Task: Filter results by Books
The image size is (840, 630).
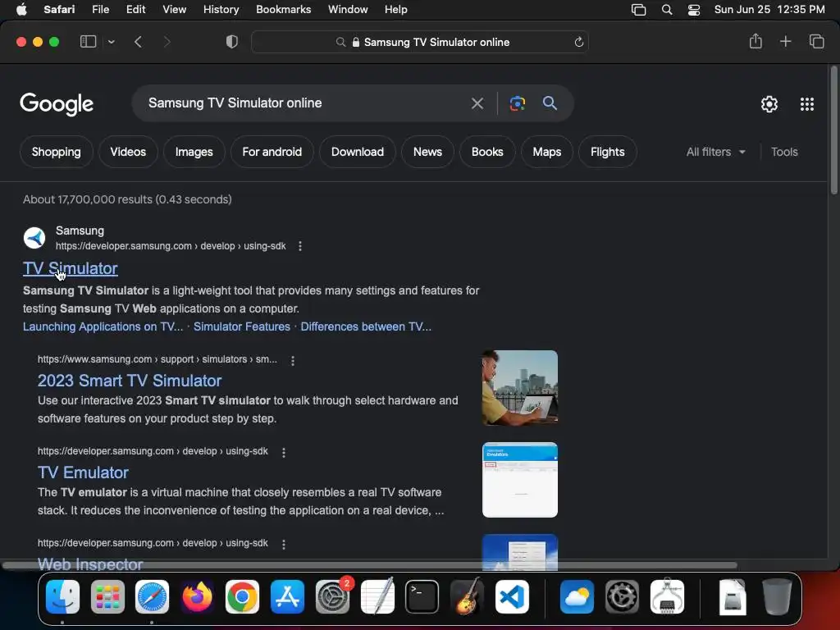Action: (487, 152)
